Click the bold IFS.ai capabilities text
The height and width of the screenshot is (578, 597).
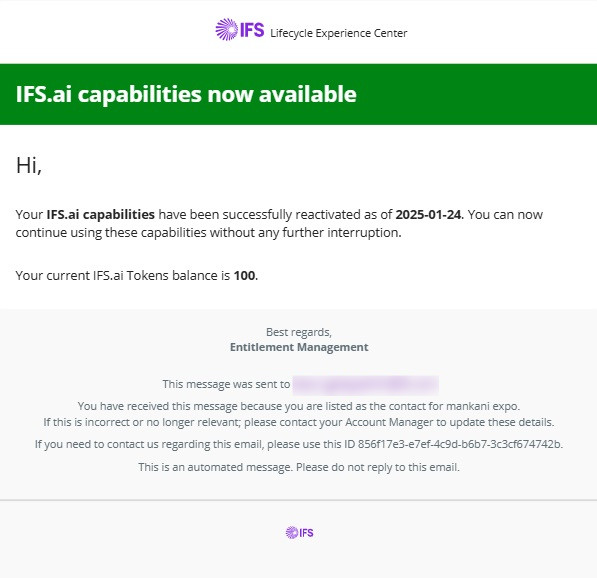pyautogui.click(x=101, y=215)
